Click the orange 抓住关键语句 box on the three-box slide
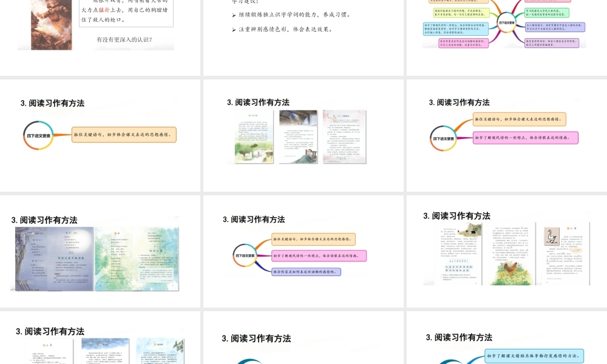This screenshot has height=364, width=607. [313, 239]
